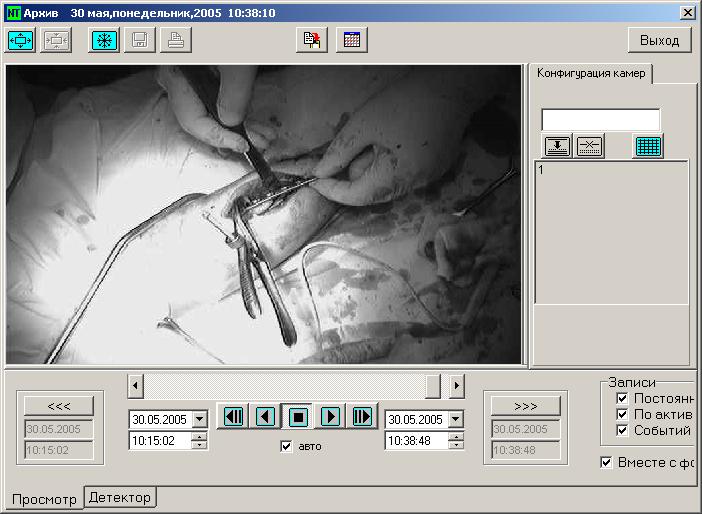The width and height of the screenshot is (702, 514).
Task: Click the cyan grid icon in camera panel
Action: (648, 146)
